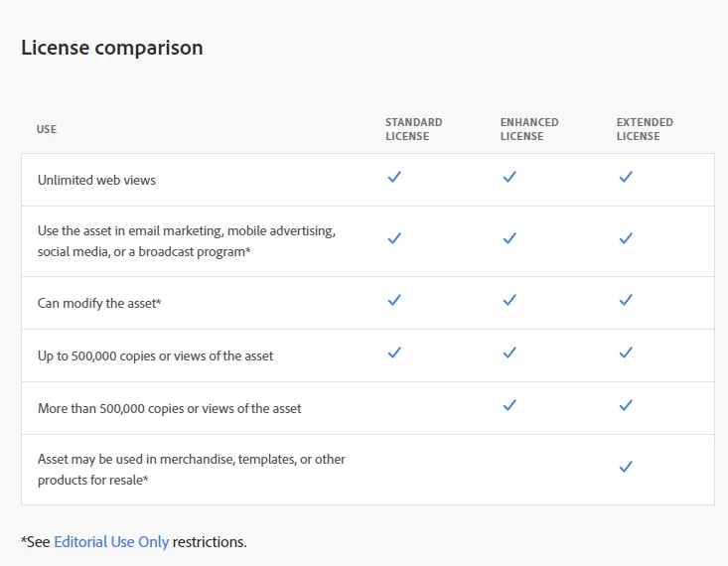
Task: Click Extended checkmark for merchandise resale row
Action: tap(626, 467)
